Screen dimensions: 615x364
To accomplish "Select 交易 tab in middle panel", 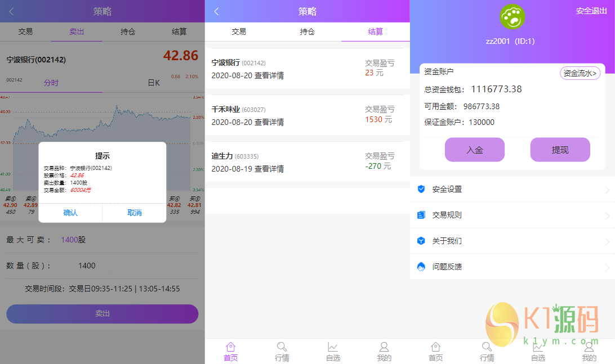I will 239,32.
